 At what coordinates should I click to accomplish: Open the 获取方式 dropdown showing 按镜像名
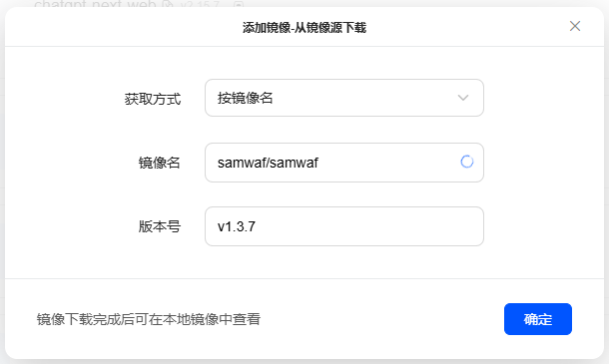pyautogui.click(x=344, y=98)
